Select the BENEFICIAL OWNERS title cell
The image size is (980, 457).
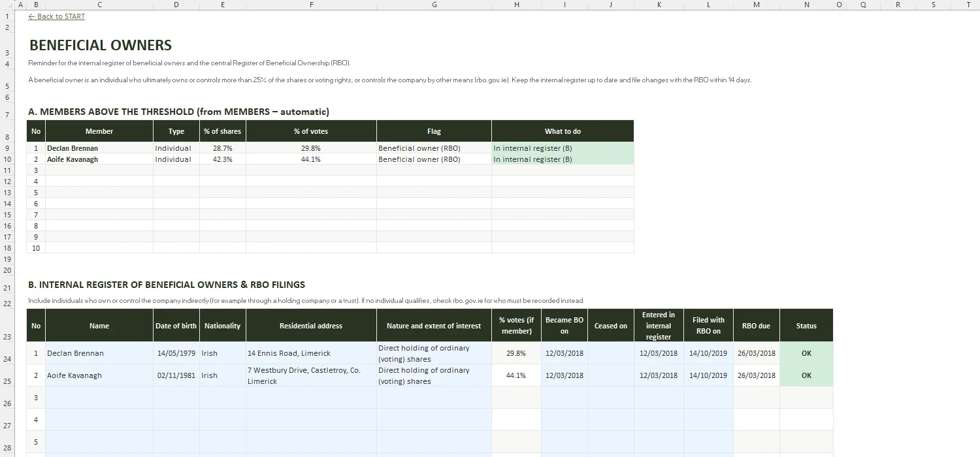(x=101, y=45)
